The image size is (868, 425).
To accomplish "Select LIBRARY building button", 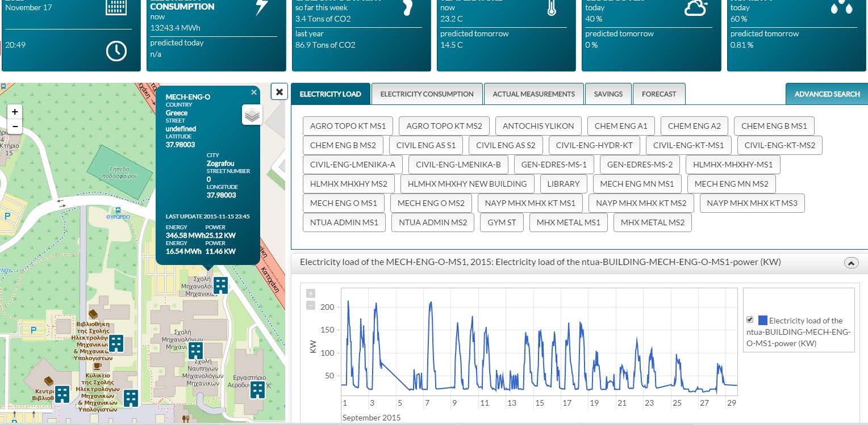I will [x=564, y=184].
